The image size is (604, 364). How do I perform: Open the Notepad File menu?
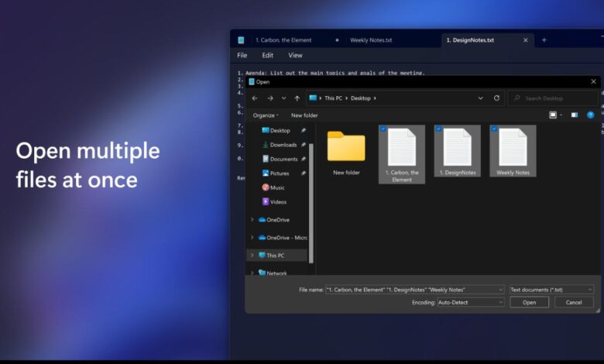(x=242, y=56)
